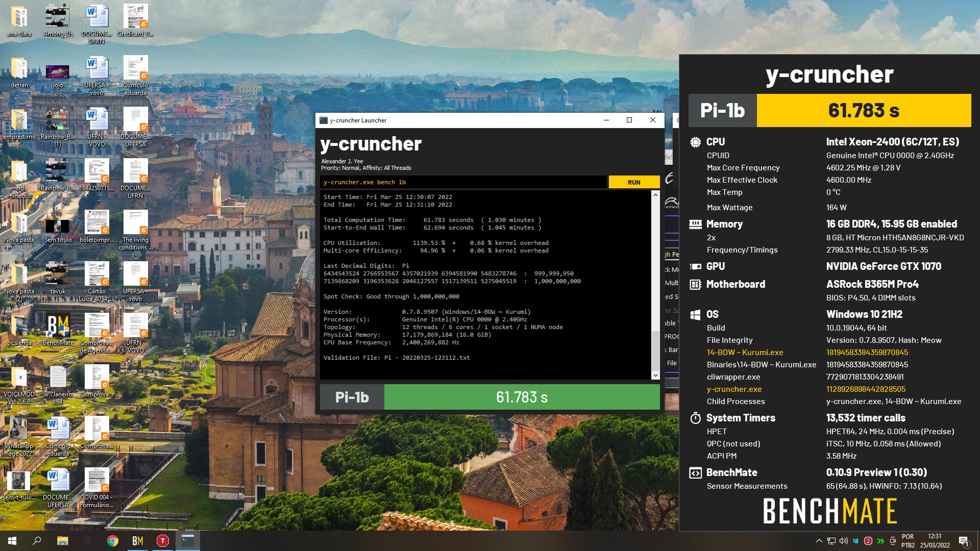The height and width of the screenshot is (551, 980).
Task: Click the Intel Xeon-2400 (6C/12T, ES) text
Action: click(893, 142)
